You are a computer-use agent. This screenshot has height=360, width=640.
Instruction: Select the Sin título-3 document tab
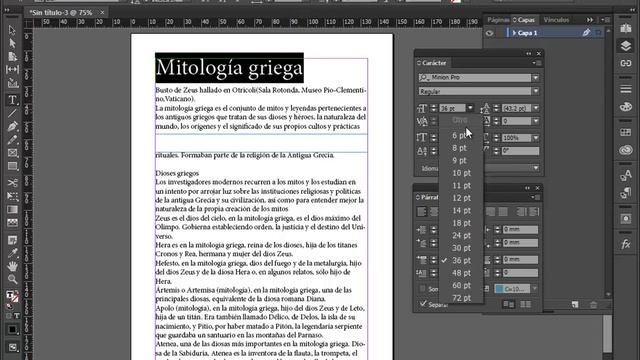tap(60, 13)
